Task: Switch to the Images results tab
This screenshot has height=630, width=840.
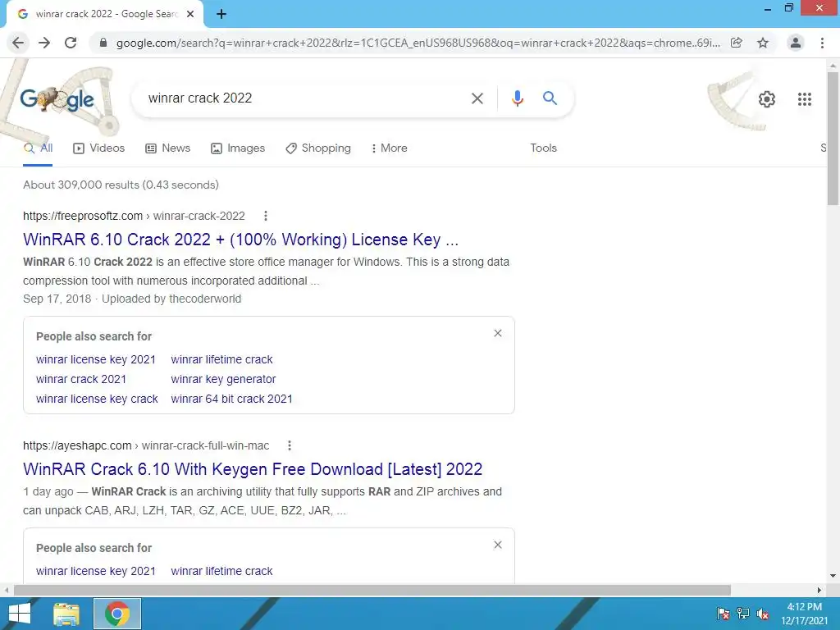Action: click(238, 148)
